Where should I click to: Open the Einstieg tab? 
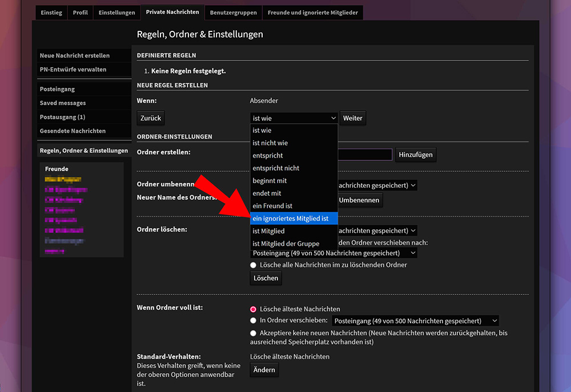(x=51, y=13)
